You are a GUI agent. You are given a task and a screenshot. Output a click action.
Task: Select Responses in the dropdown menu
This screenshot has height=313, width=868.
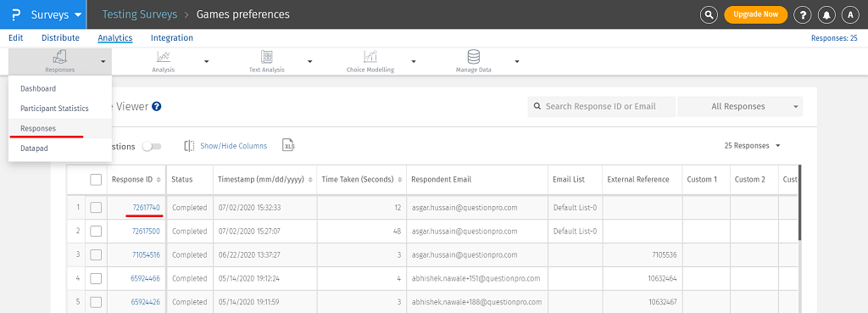pos(60,129)
